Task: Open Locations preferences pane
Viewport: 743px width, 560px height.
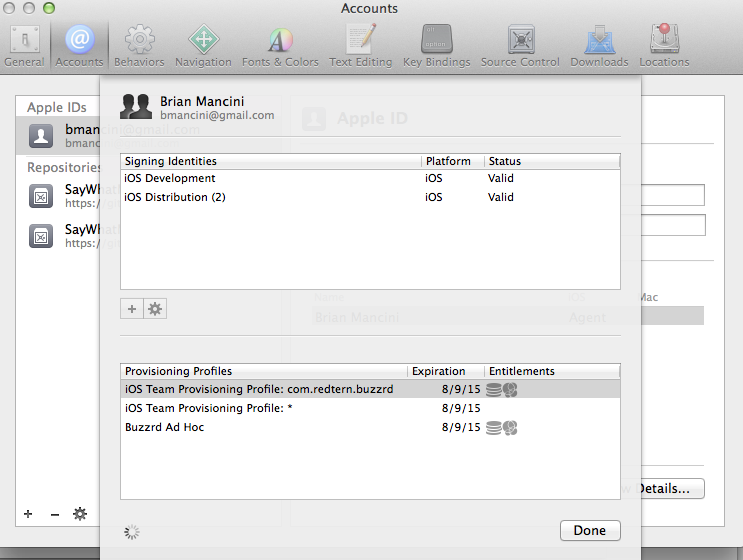Action: click(664, 46)
